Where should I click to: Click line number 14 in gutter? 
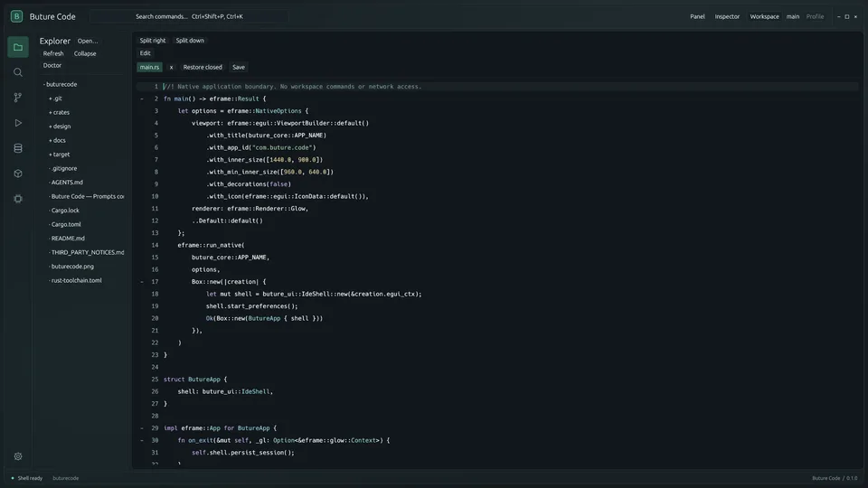155,245
